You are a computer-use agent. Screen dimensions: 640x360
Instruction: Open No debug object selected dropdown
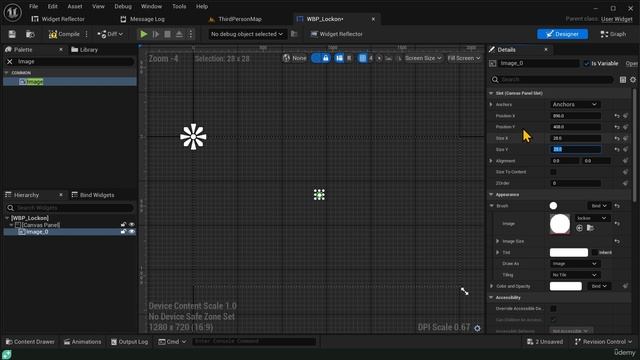tap(247, 34)
